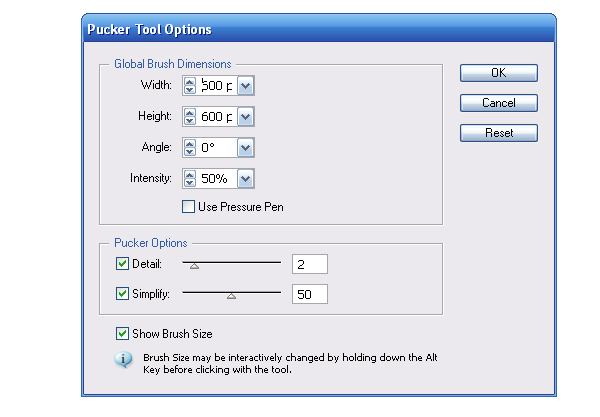Click the Cancel button

pos(499,103)
